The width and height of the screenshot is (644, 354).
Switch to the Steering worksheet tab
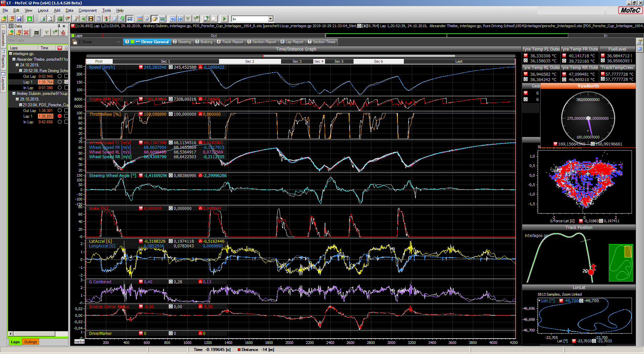[x=182, y=42]
